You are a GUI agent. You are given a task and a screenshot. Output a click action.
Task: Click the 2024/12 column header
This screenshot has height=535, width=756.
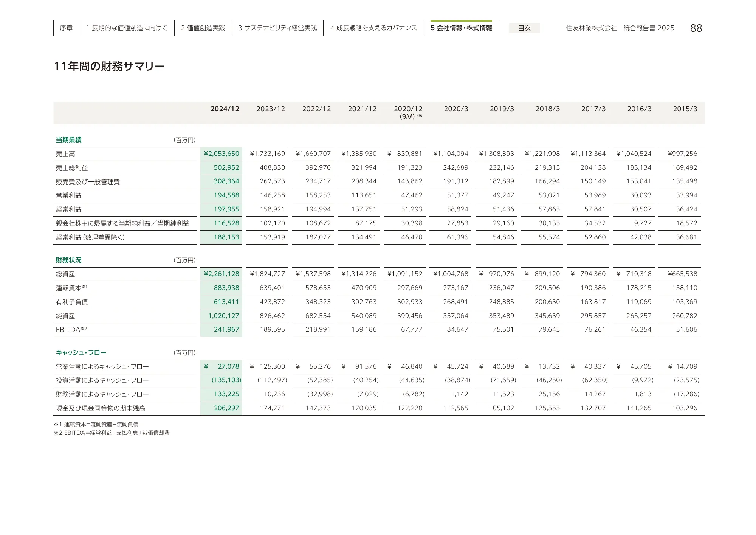(225, 109)
